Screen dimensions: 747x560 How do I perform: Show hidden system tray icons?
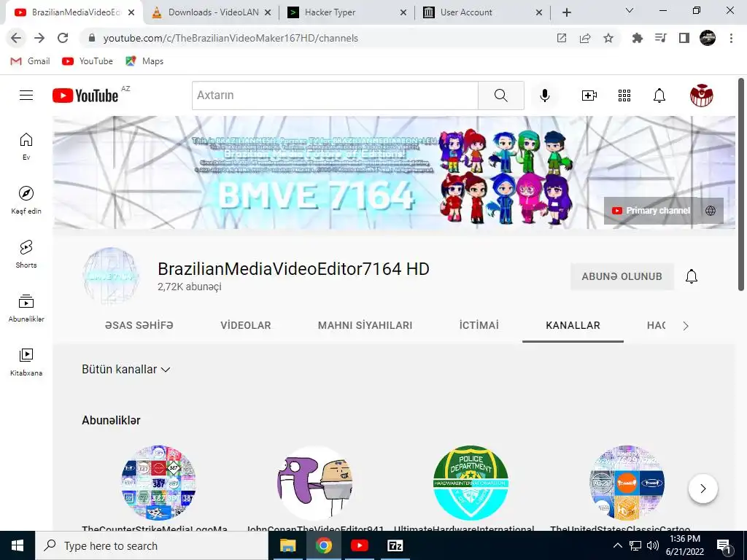coord(617,545)
